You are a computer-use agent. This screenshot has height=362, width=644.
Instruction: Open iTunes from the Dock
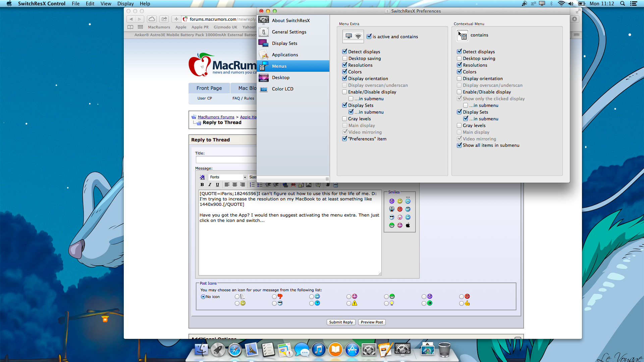pyautogui.click(x=319, y=350)
